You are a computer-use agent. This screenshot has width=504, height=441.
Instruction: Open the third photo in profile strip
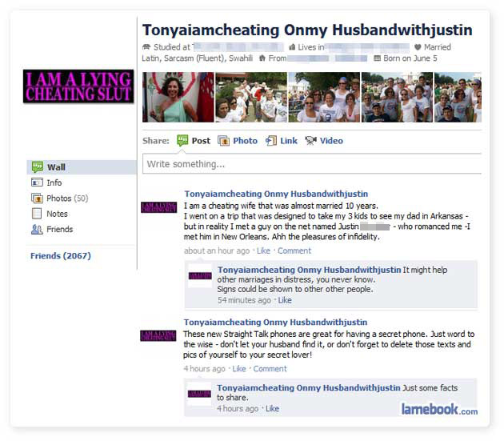pyautogui.click(x=324, y=97)
